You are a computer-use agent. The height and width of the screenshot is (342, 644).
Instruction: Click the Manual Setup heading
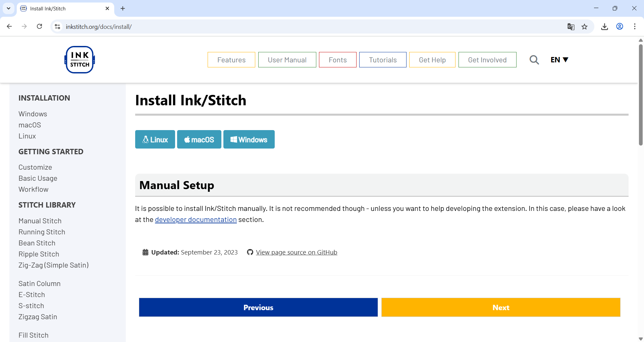click(x=177, y=185)
